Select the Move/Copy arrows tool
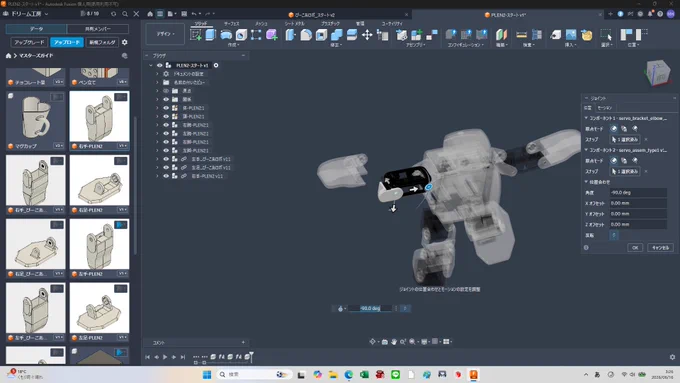Image resolution: width=680 pixels, height=383 pixels. pyautogui.click(x=367, y=35)
